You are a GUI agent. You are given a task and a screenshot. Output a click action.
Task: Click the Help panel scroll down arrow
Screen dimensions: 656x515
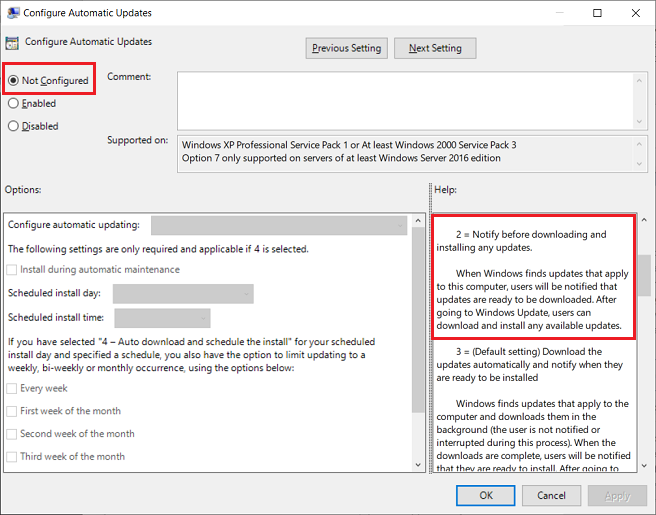[642, 464]
